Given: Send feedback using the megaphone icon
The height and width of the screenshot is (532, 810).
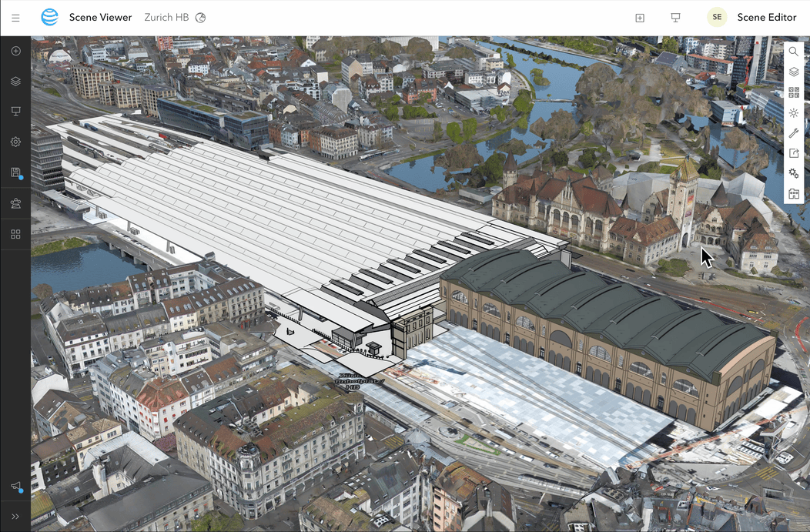Looking at the screenshot, I should point(15,487).
